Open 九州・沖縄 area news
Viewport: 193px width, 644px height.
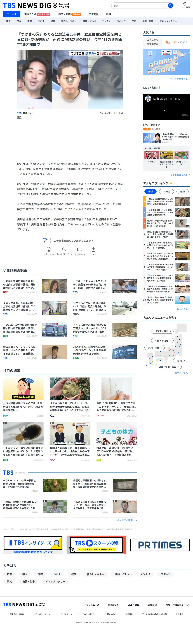[154, 347]
